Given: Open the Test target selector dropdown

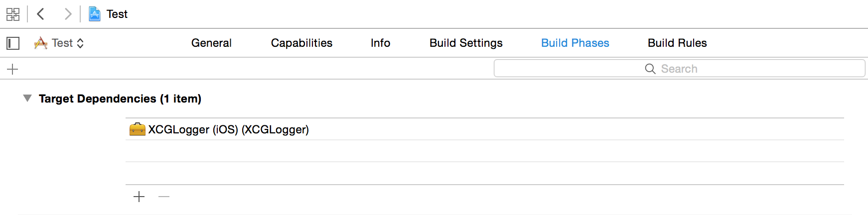Looking at the screenshot, I should click(x=59, y=43).
